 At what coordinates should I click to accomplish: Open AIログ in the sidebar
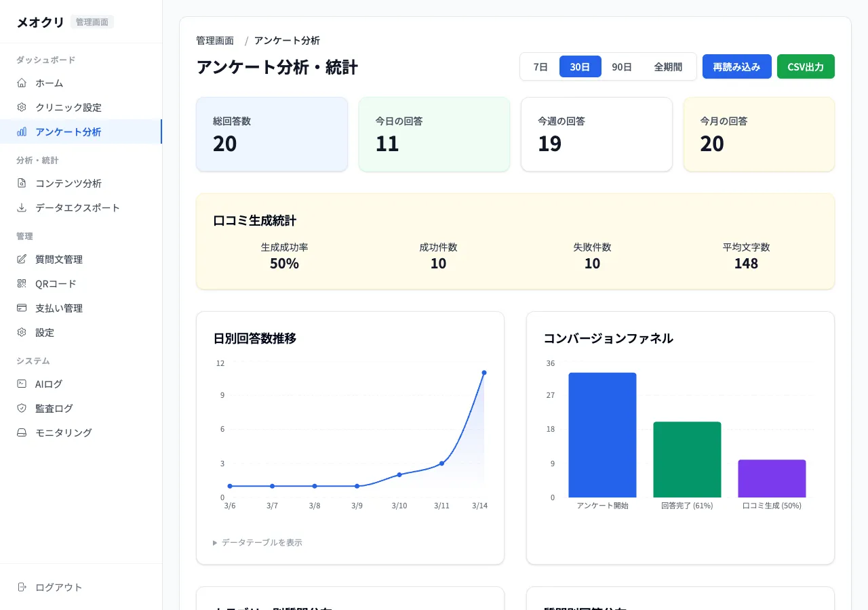point(81,384)
